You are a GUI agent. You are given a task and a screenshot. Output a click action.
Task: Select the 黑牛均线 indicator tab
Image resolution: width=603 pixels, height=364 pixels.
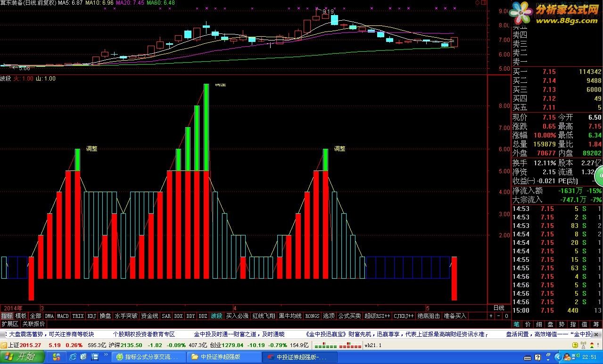coord(290,316)
